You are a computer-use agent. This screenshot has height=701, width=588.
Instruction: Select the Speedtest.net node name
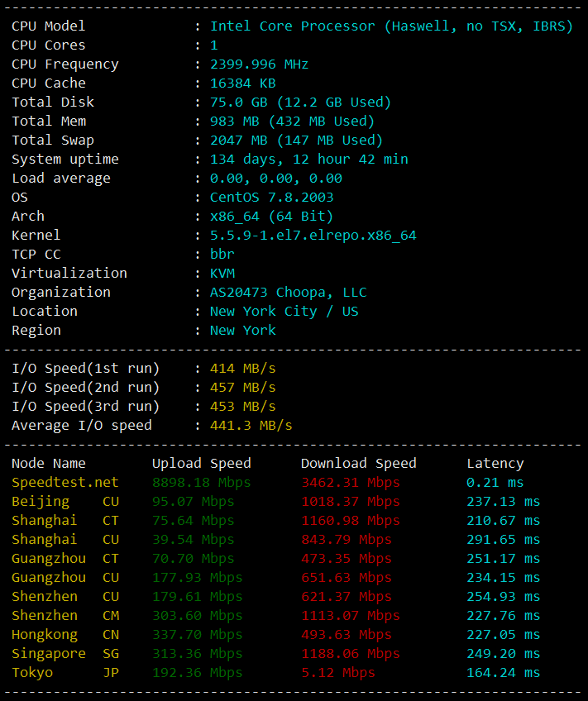[x=65, y=483]
